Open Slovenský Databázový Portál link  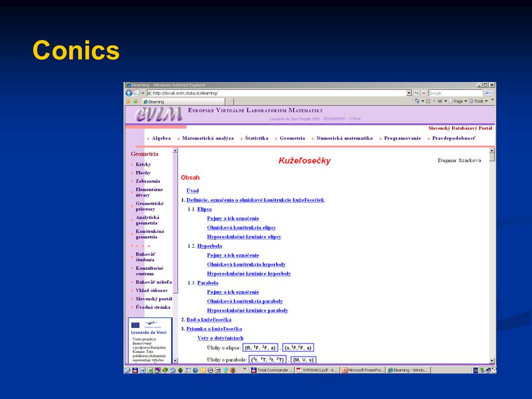tap(460, 128)
